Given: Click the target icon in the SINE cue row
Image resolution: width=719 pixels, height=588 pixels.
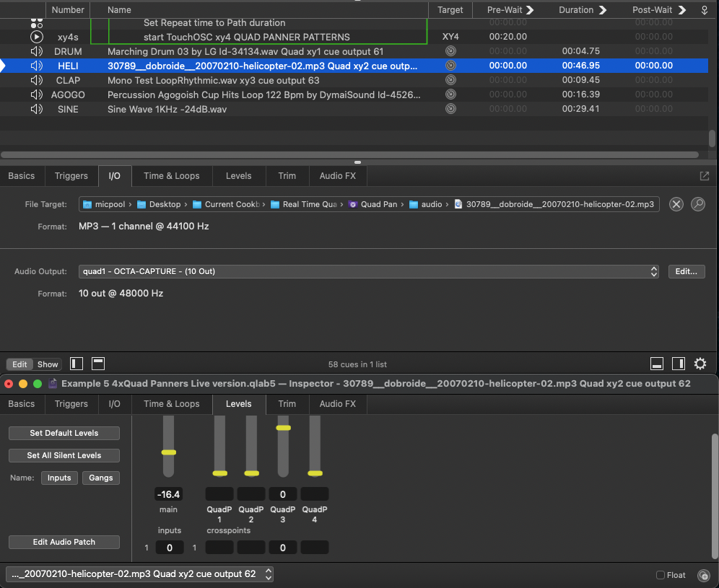Looking at the screenshot, I should tap(450, 109).
